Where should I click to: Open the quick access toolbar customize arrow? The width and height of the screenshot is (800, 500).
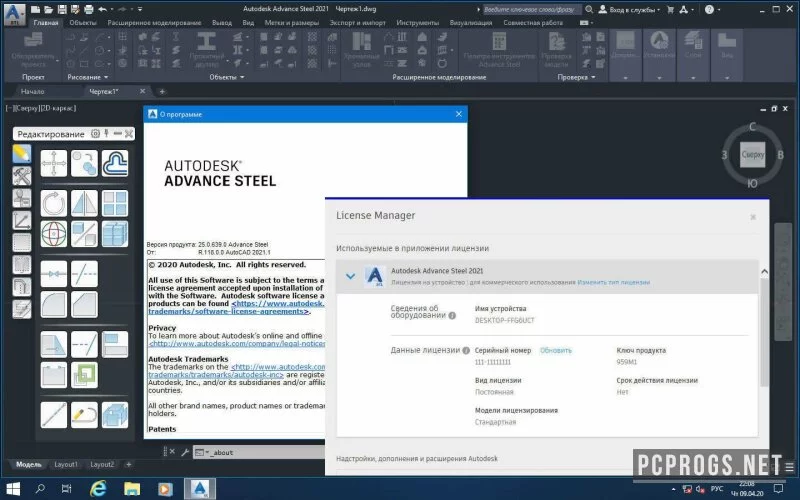140,9
